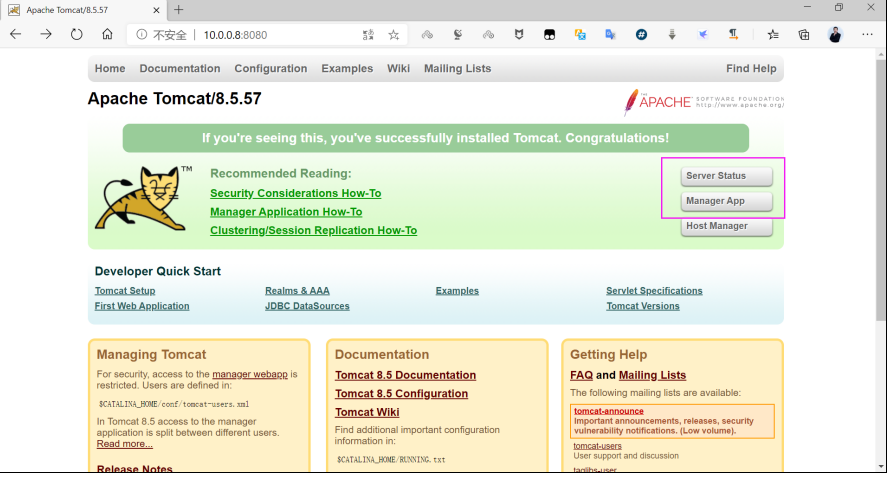This screenshot has width=890, height=488.
Task: Open Mailing Lists in the navigation bar
Action: [457, 69]
